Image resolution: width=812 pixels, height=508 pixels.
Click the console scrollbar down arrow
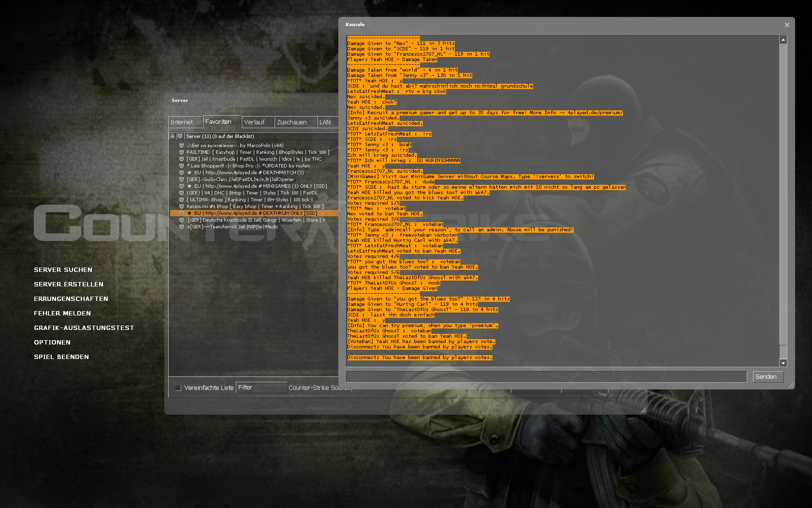[x=783, y=363]
